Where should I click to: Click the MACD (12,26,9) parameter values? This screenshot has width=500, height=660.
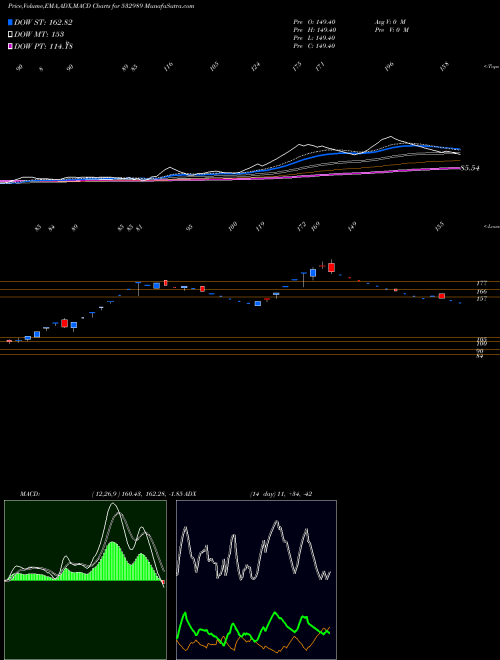pyautogui.click(x=137, y=494)
